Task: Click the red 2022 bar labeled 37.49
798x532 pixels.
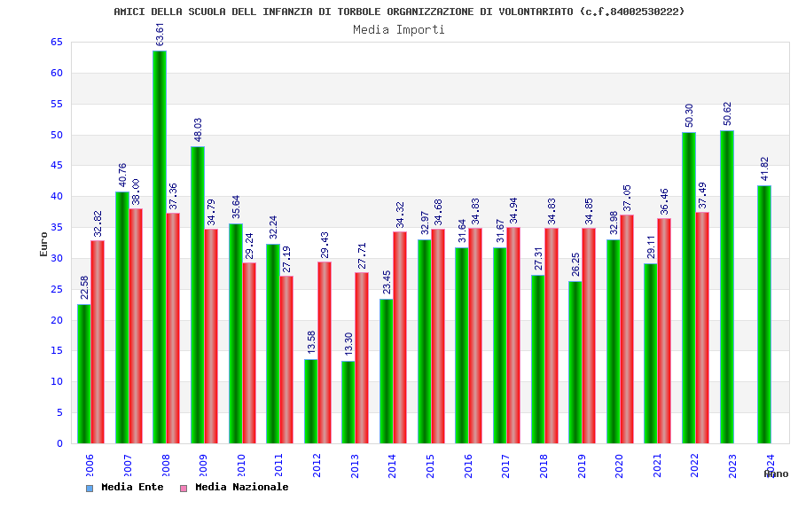Action: click(x=703, y=328)
